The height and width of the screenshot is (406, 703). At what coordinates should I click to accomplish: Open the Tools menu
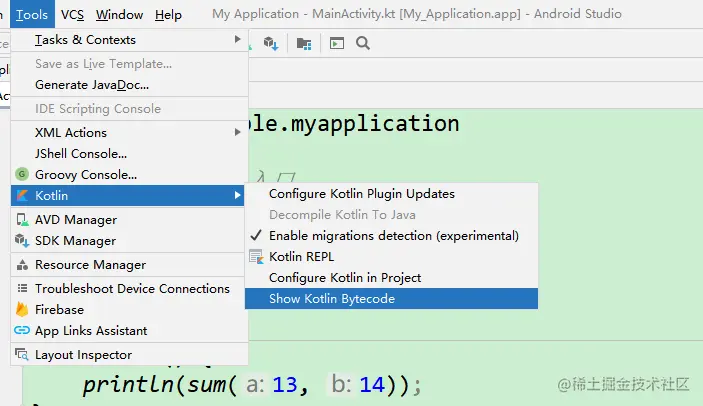(32, 14)
